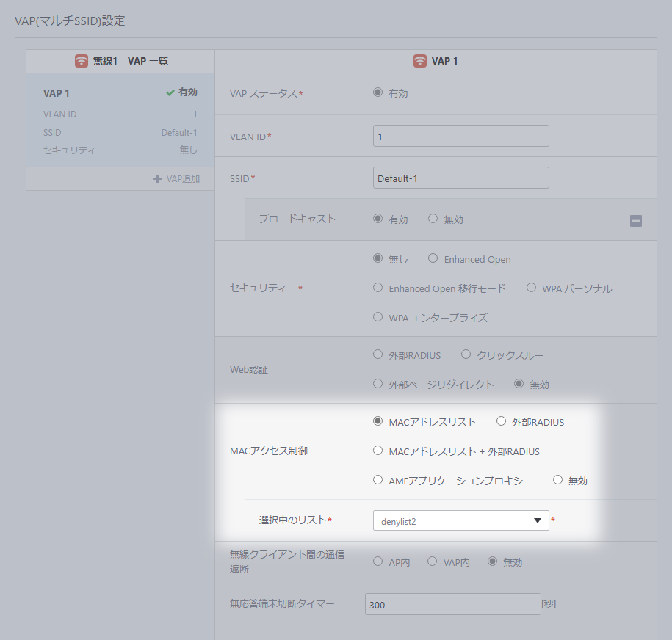Click the SSID field containing Default-1
The height and width of the screenshot is (640, 672).
pos(460,178)
